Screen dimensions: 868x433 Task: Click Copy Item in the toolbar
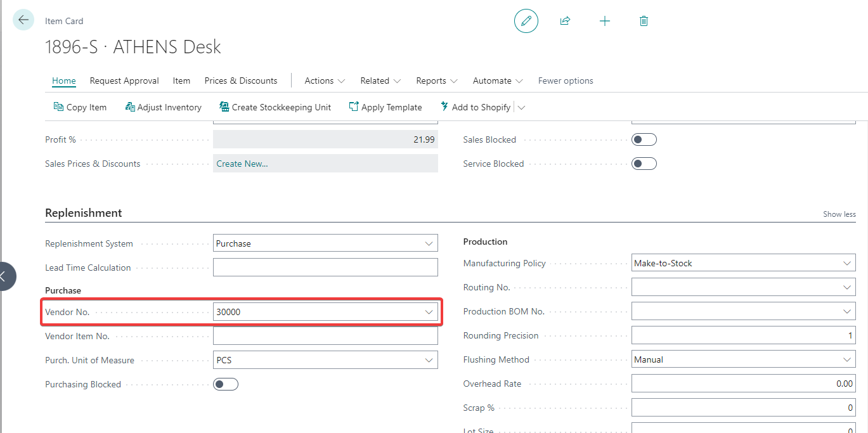point(80,107)
